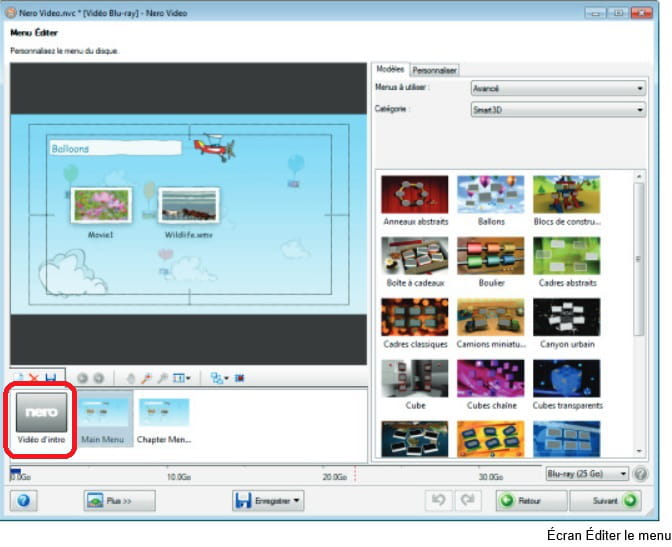Switch to the Personnaliser tab

click(x=435, y=70)
